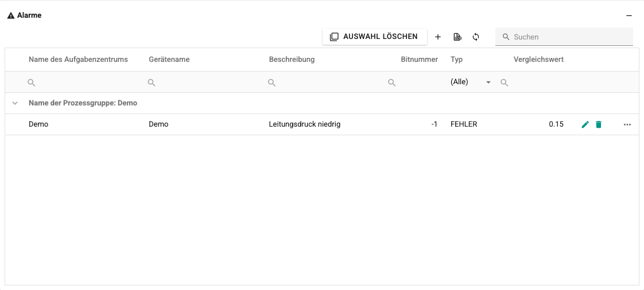Click the Name der Prozessgruppe: Demo row

322,103
